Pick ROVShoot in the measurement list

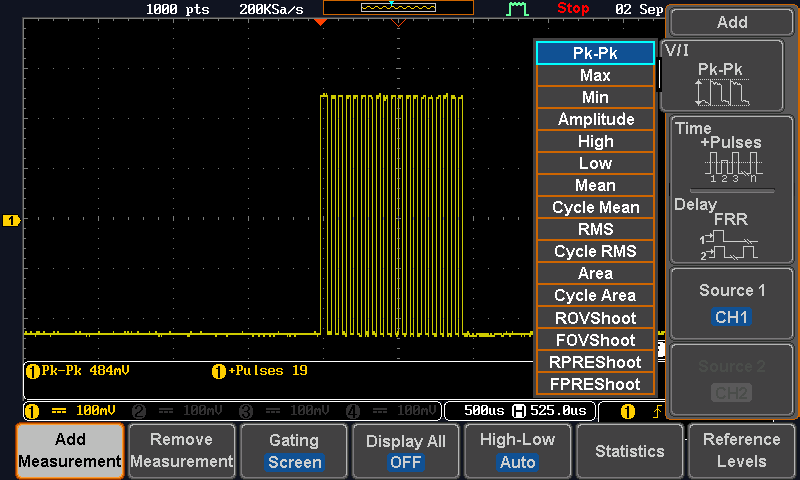coord(595,318)
